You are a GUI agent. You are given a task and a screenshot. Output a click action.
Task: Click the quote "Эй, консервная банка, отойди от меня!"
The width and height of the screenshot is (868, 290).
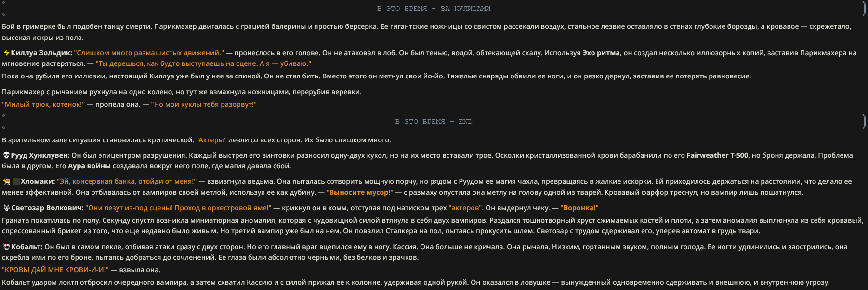pos(127,182)
